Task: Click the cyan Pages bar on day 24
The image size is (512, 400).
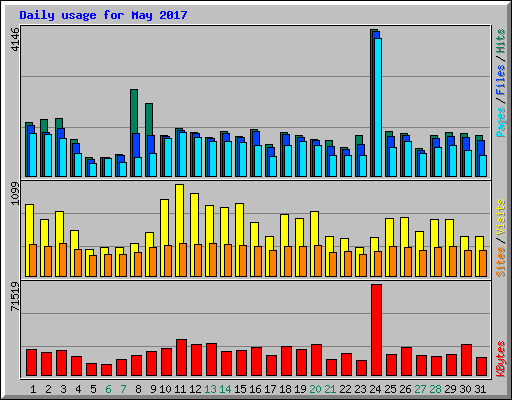Action: click(378, 107)
